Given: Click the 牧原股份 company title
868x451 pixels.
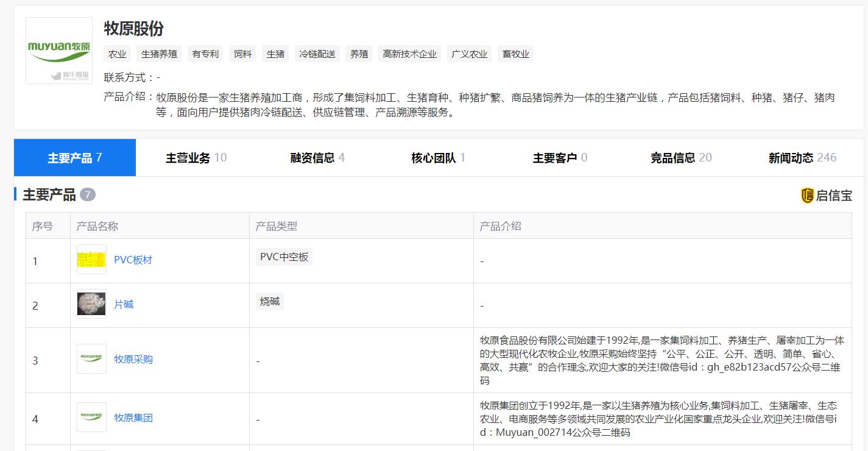Looking at the screenshot, I should coord(134,29).
